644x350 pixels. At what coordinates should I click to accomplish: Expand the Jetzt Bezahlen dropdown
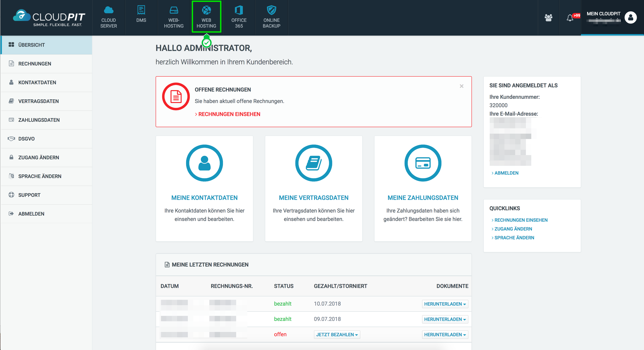pyautogui.click(x=337, y=334)
